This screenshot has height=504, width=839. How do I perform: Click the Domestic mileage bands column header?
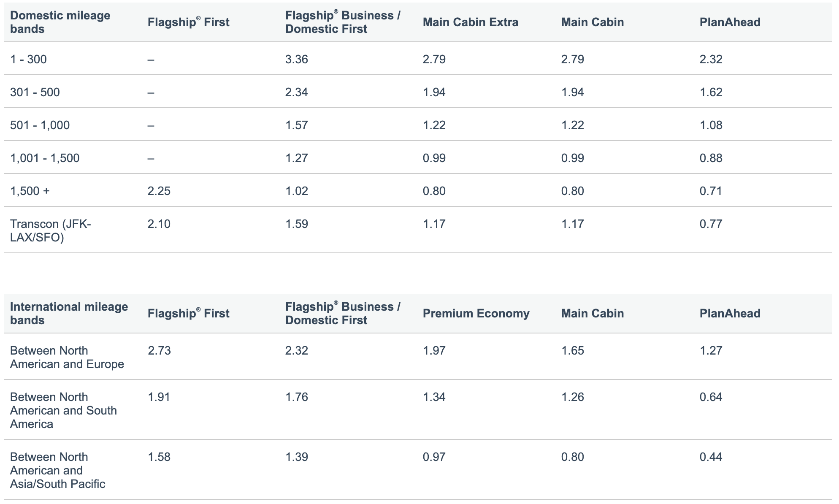pyautogui.click(x=60, y=22)
